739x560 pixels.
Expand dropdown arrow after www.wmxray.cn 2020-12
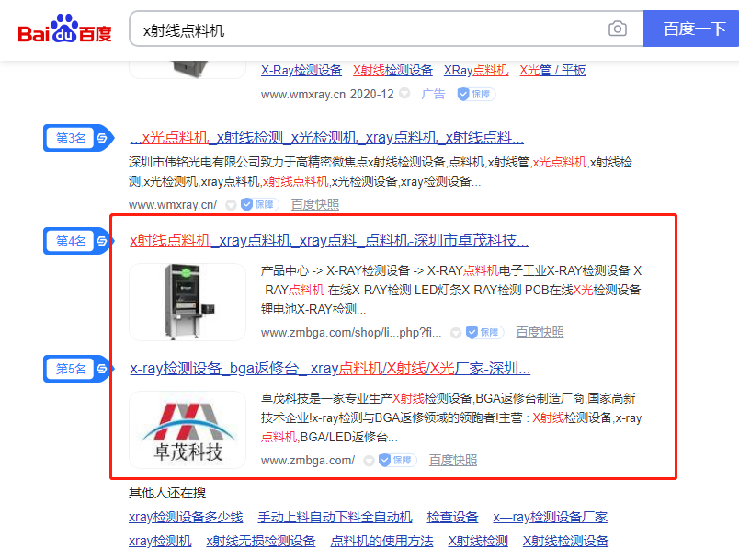[x=405, y=94]
